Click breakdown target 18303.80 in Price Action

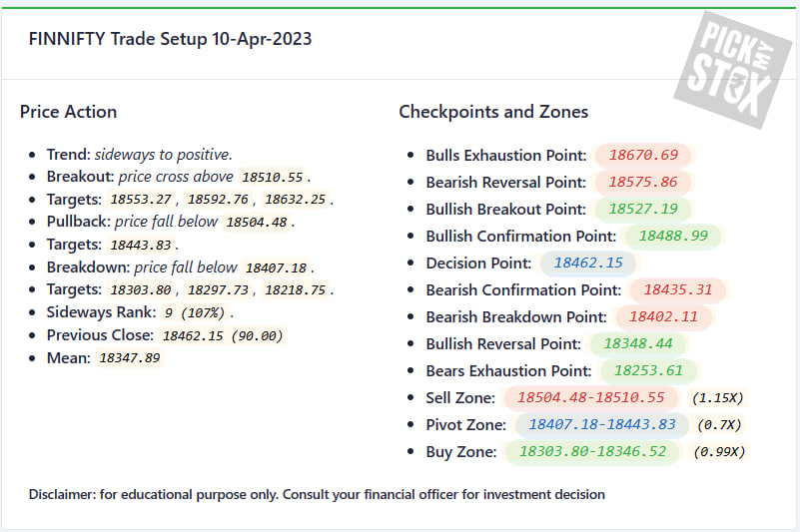(141, 290)
